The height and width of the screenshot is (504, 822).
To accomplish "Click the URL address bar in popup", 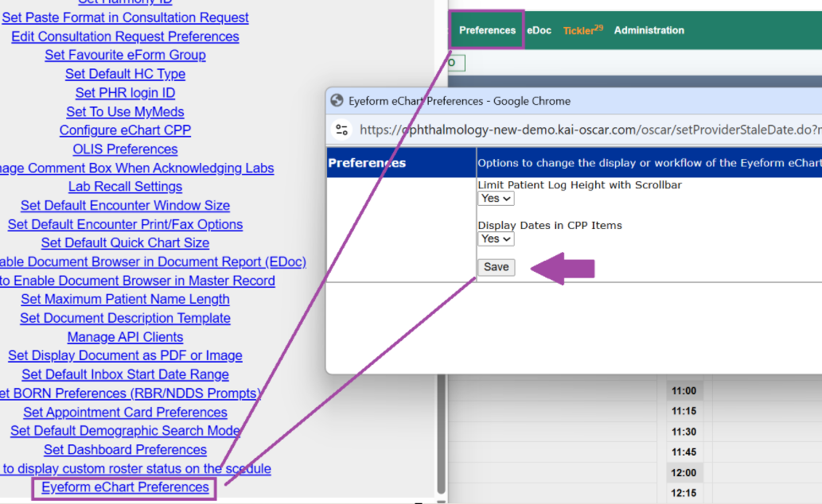I will point(590,130).
